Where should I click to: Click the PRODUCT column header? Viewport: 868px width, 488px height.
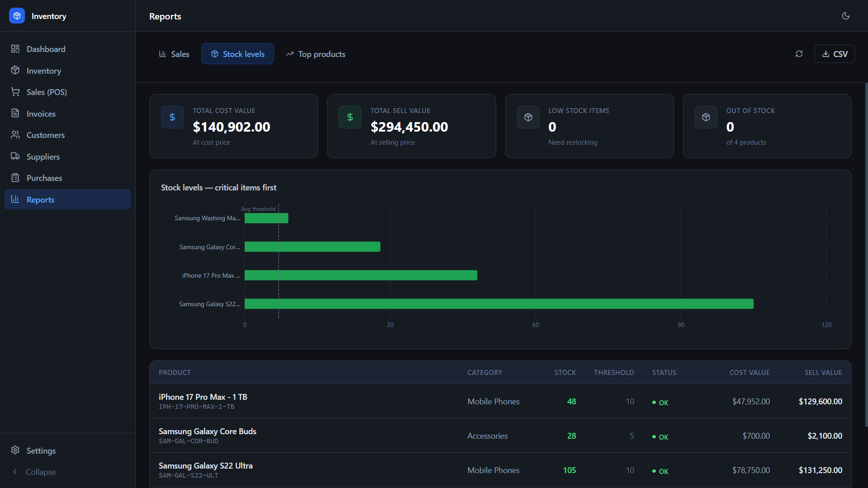[175, 373]
